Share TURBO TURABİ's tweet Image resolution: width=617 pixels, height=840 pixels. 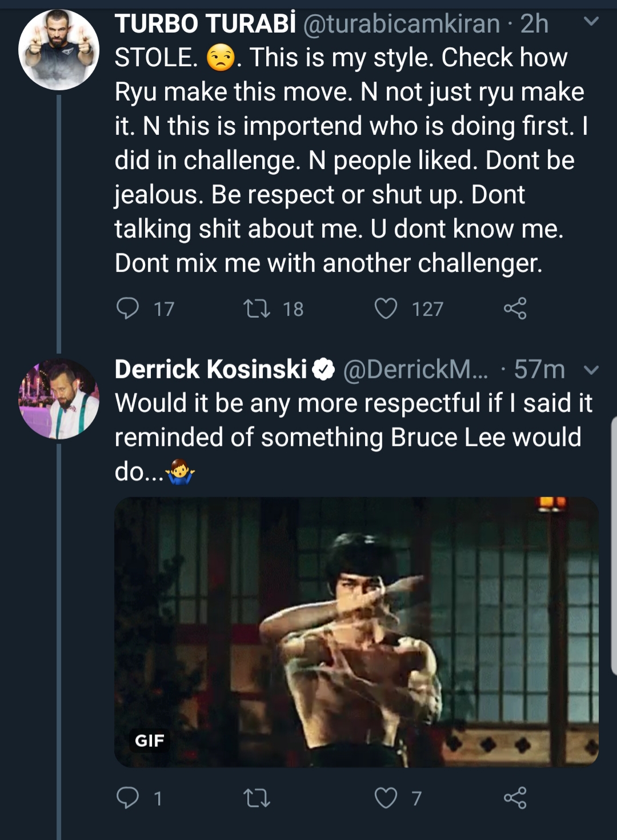click(515, 309)
